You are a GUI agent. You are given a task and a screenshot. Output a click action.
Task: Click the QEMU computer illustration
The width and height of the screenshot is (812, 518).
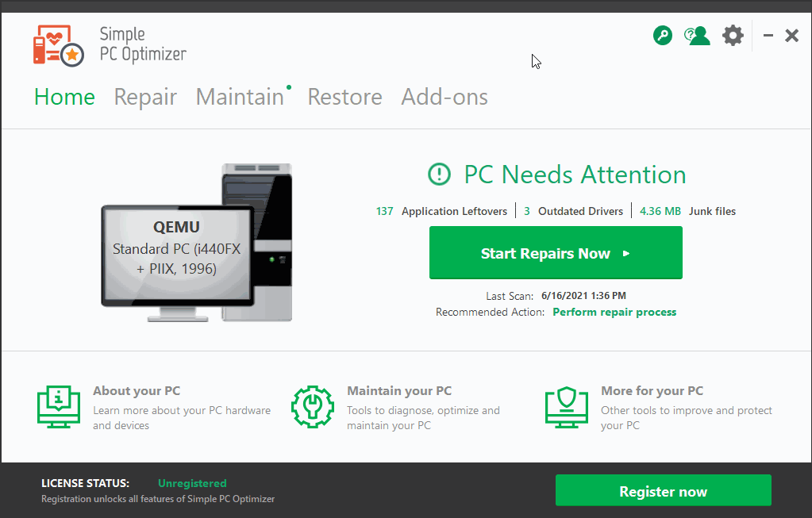point(197,243)
